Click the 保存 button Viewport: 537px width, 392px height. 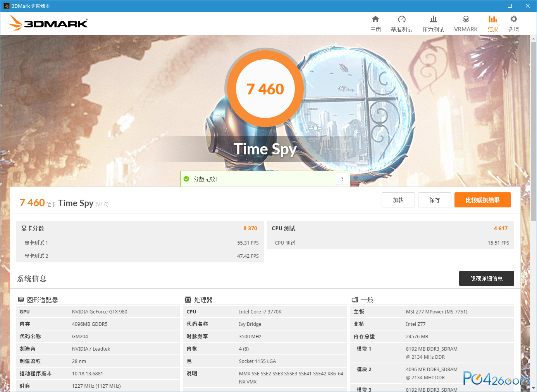pyautogui.click(x=435, y=200)
